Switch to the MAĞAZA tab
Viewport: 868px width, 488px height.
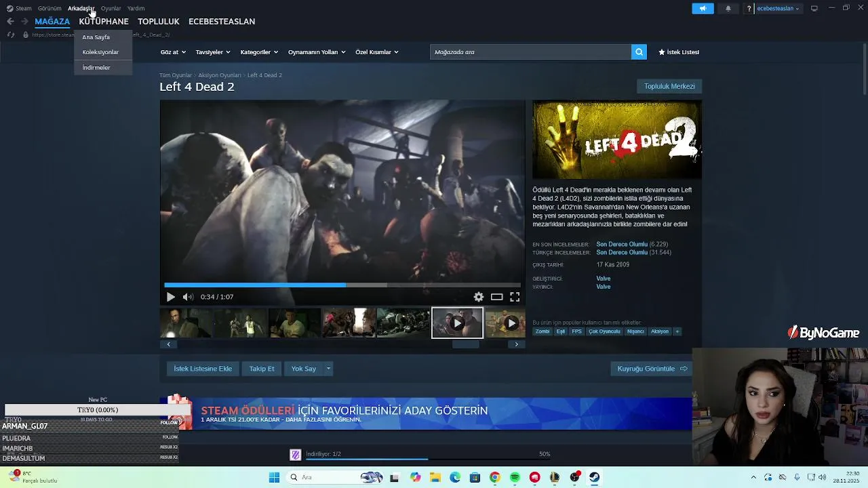[x=52, y=22]
